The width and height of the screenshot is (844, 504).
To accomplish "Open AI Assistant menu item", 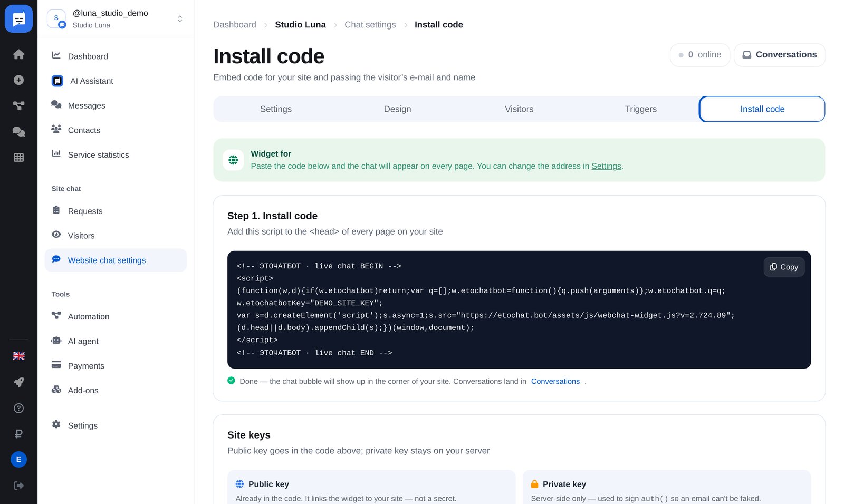I will coord(116,81).
